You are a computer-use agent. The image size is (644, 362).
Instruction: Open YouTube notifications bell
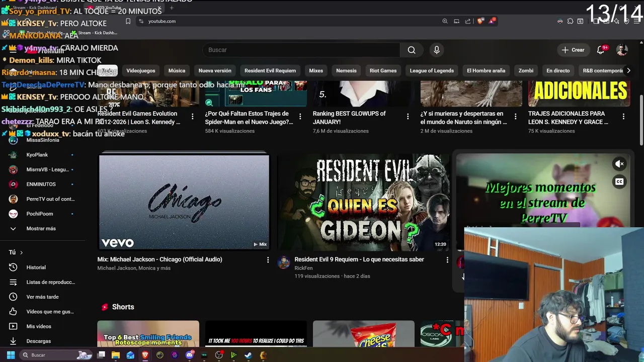pos(601,50)
